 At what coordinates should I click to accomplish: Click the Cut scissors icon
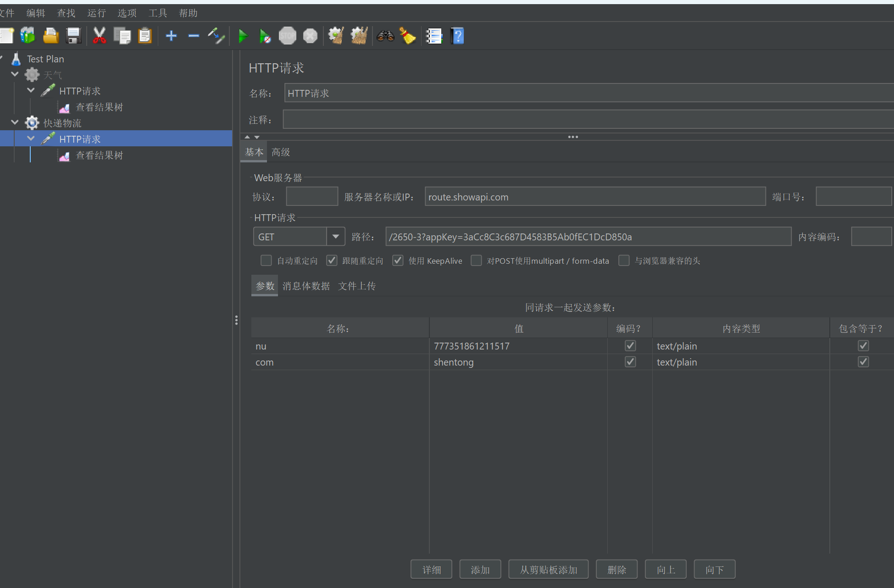(99, 36)
